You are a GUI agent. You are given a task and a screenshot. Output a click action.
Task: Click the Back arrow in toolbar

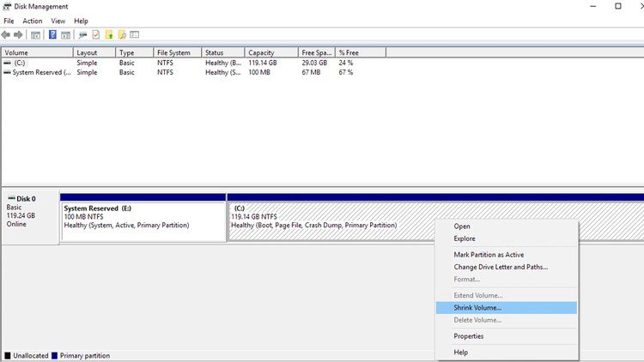click(6, 34)
